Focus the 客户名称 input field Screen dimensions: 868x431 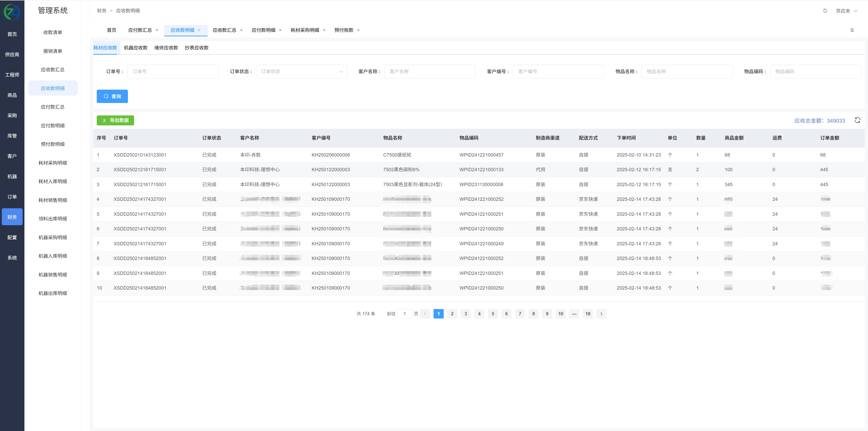click(x=430, y=71)
